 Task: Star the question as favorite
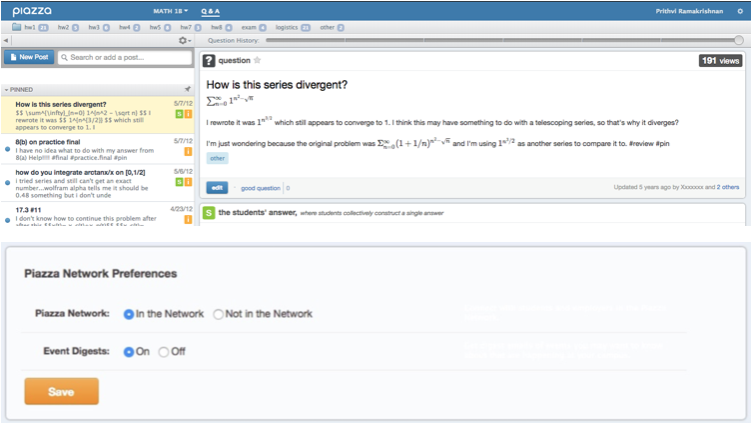pyautogui.click(x=257, y=61)
